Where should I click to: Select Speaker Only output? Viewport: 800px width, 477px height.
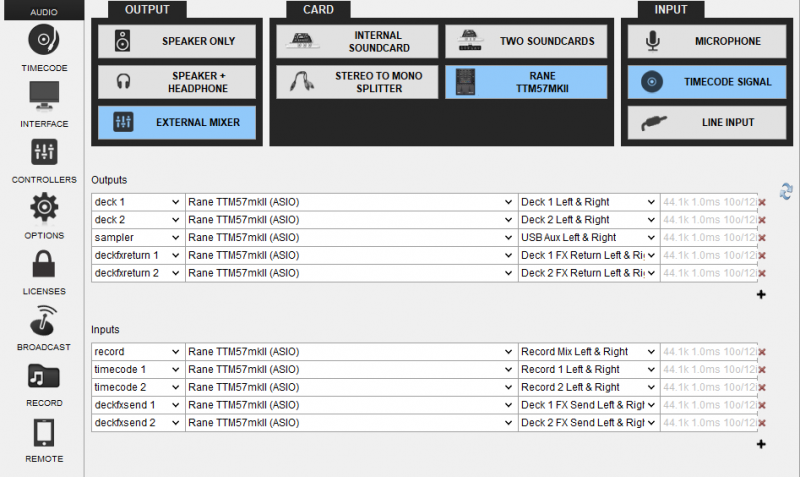pos(177,41)
